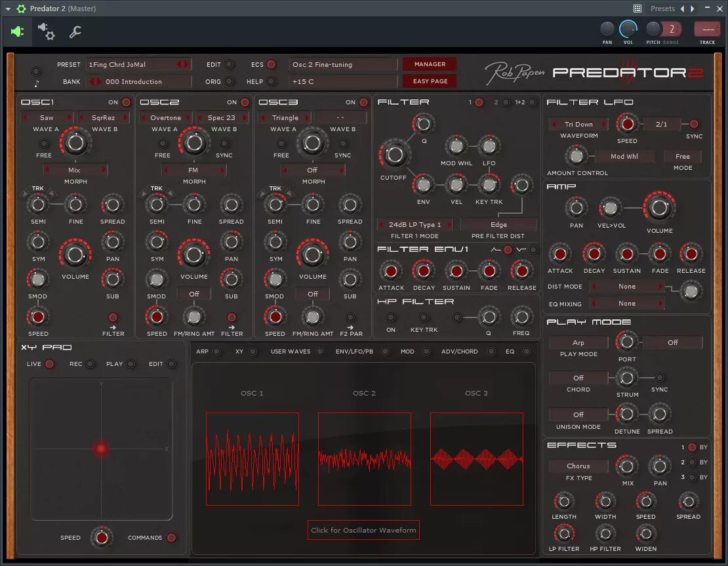Select rising Filter Env shape icon
This screenshot has height=566, width=728.
pyautogui.click(x=495, y=250)
